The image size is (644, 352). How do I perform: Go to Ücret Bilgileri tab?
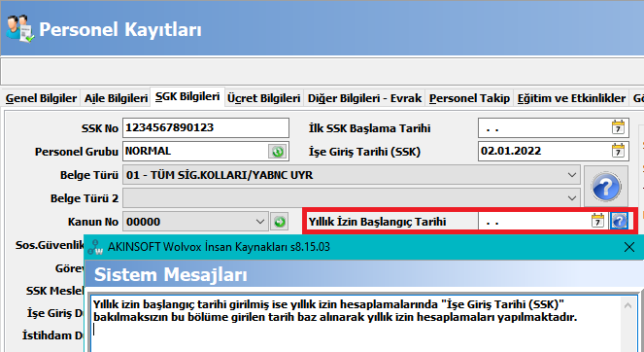[263, 98]
